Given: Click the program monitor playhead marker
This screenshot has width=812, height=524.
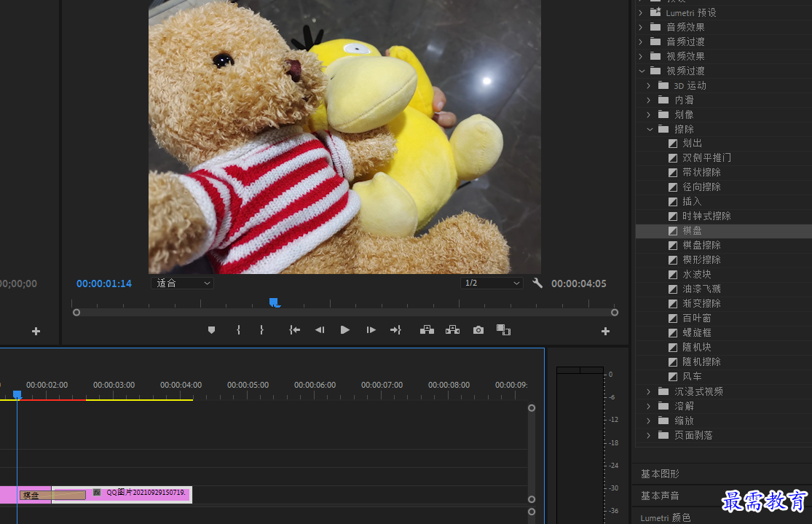Looking at the screenshot, I should click(274, 302).
